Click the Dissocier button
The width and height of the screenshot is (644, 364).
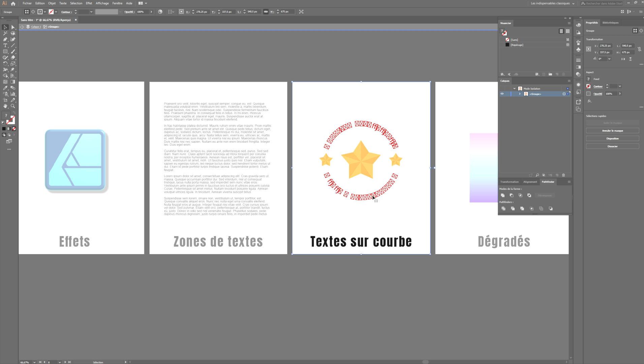point(612,146)
